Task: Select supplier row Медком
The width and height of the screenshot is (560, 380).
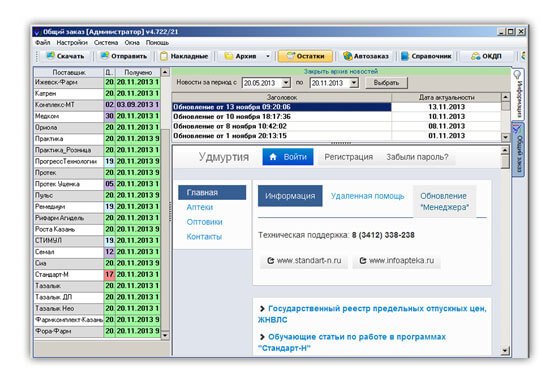Action: [x=97, y=116]
